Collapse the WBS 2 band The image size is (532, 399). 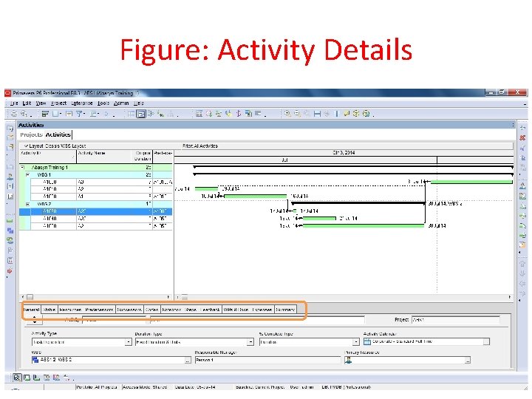pos(28,204)
